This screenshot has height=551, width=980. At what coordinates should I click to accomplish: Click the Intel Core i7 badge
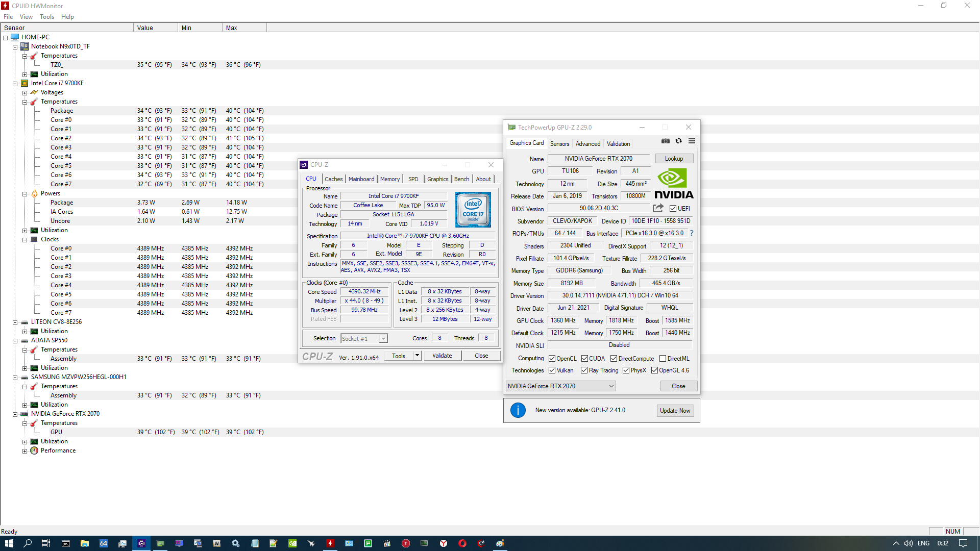473,210
